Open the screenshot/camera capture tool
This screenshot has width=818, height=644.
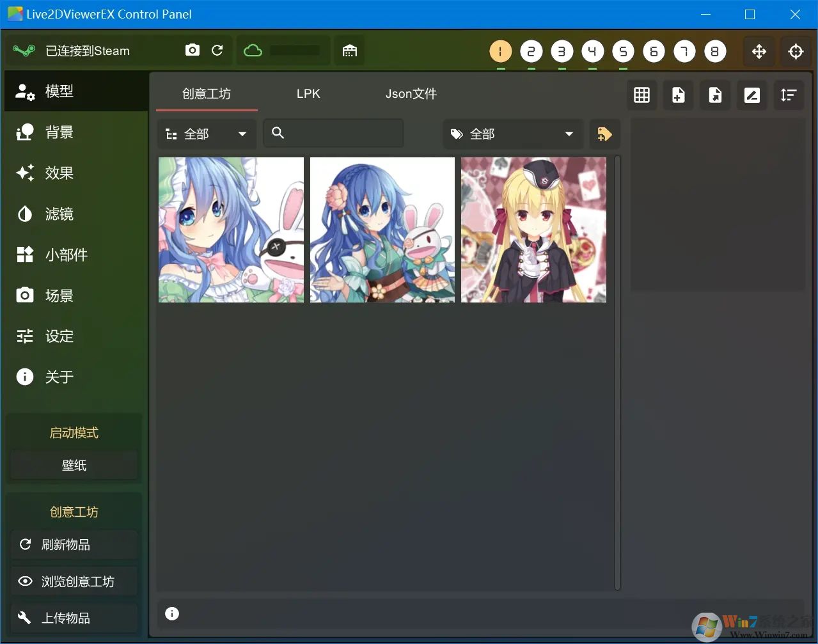click(192, 50)
